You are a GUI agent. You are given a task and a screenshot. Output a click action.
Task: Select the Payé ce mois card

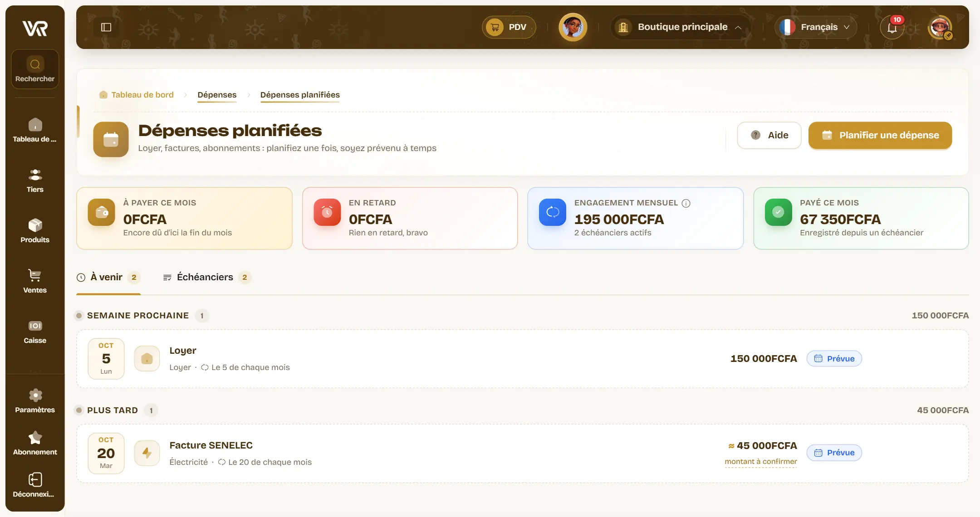pos(861,218)
